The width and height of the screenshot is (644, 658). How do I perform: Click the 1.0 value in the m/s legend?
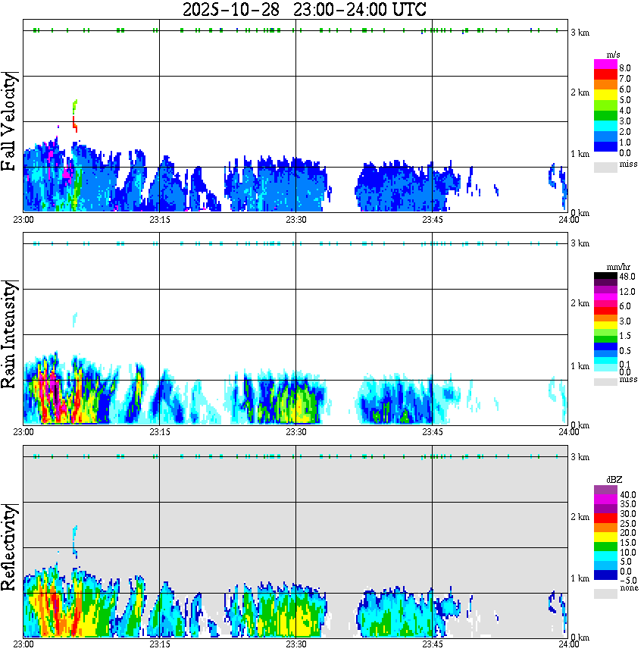[x=625, y=143]
